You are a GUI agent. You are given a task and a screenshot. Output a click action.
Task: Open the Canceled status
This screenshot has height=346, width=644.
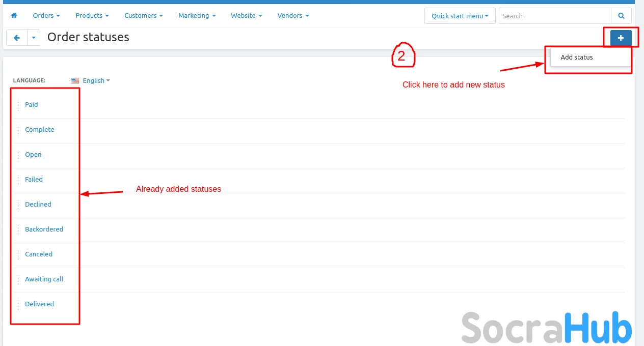(39, 254)
